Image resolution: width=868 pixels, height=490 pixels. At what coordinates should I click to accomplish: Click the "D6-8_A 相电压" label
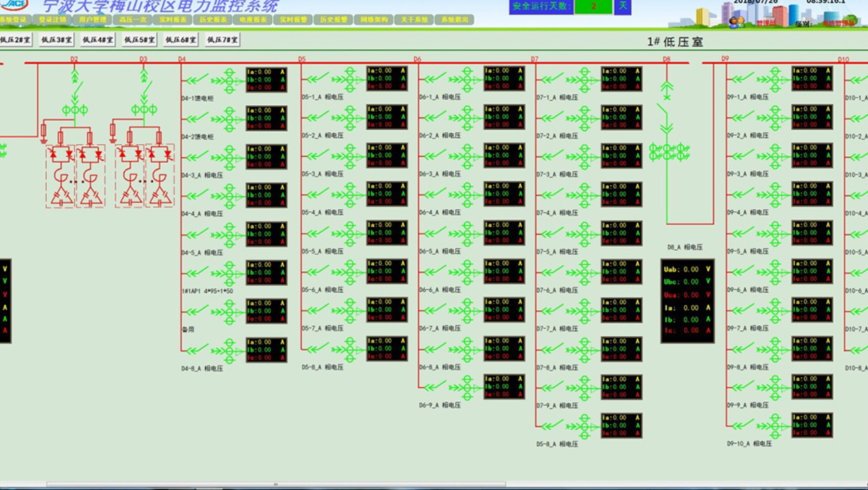(440, 367)
